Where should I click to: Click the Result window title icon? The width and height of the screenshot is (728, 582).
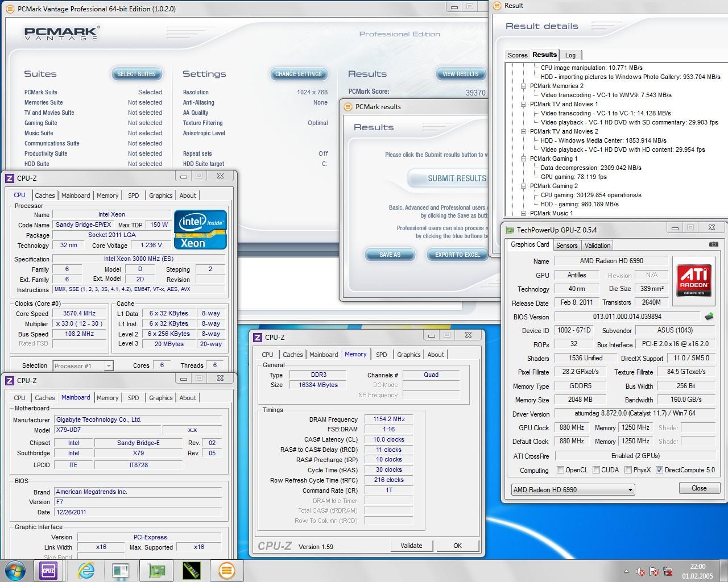[497, 6]
